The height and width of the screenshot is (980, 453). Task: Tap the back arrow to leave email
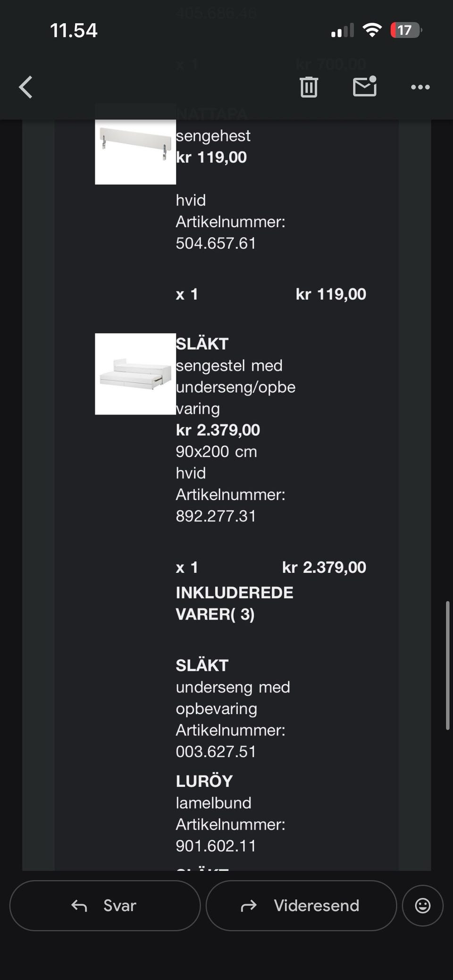point(26,87)
